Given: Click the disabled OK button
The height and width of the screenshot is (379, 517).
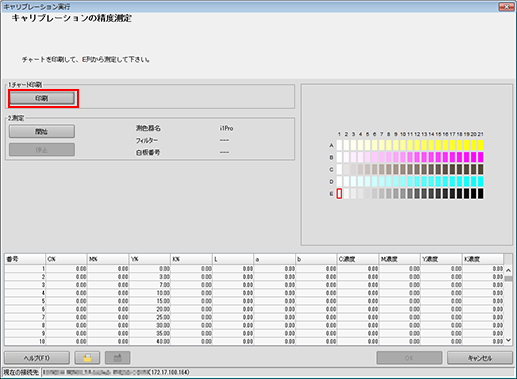Looking at the screenshot, I should (x=409, y=358).
